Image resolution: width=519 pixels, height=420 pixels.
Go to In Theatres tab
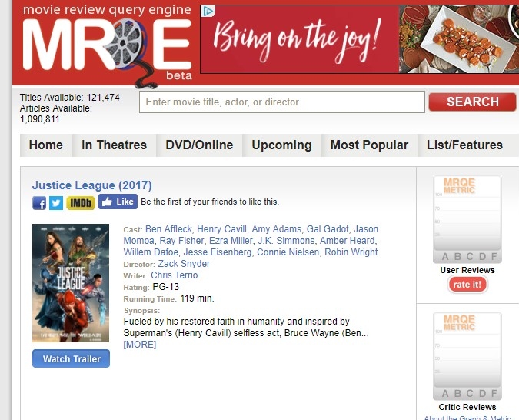point(115,145)
